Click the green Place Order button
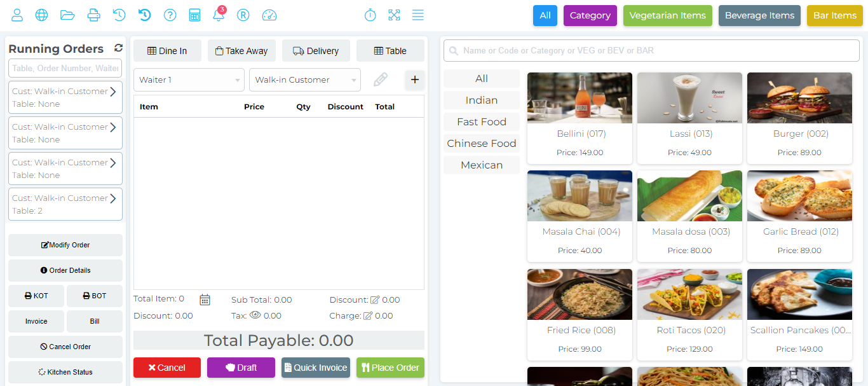Image resolution: width=868 pixels, height=386 pixels. [390, 368]
